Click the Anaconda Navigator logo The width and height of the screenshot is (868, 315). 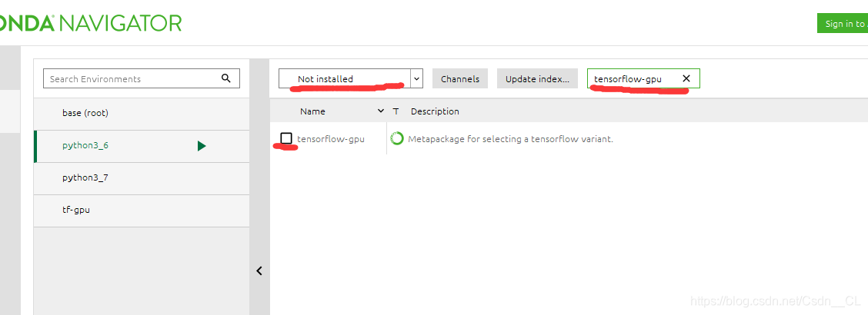point(91,23)
